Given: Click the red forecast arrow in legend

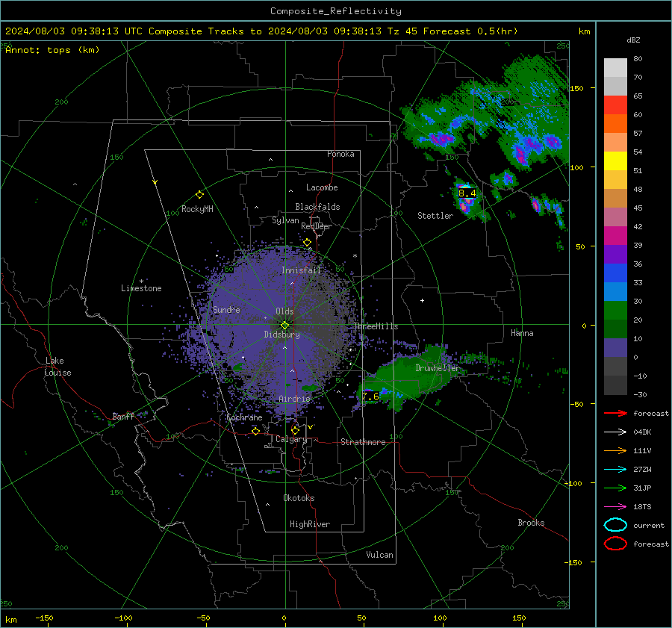Looking at the screenshot, I should tap(615, 413).
